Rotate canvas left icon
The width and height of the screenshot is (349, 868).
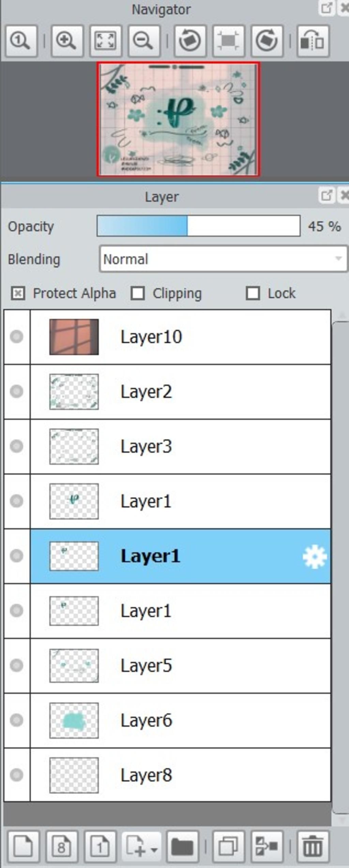click(190, 41)
